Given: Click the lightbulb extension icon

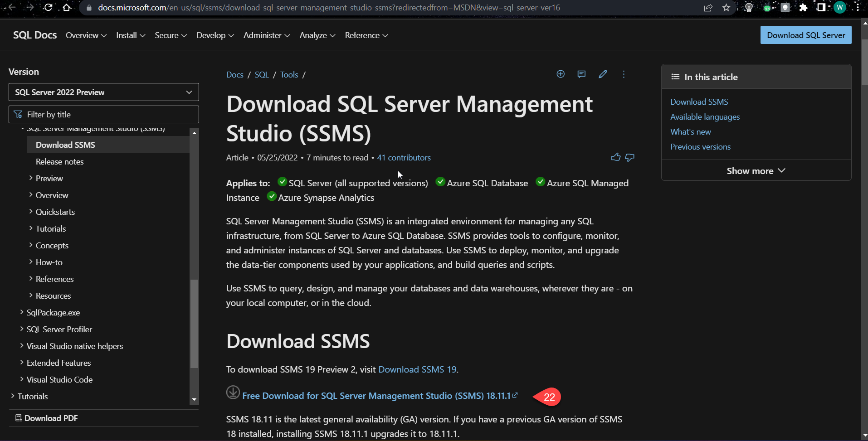Looking at the screenshot, I should (749, 8).
